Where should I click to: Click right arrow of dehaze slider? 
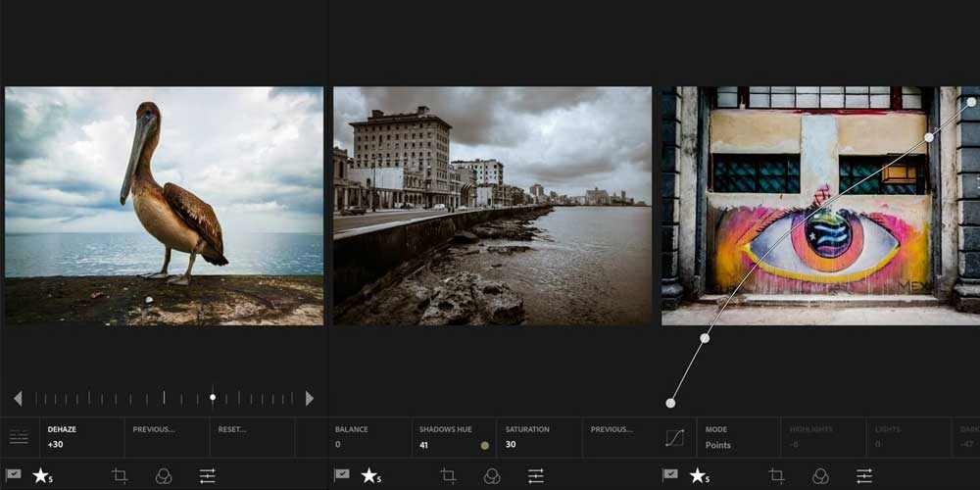[x=310, y=398]
